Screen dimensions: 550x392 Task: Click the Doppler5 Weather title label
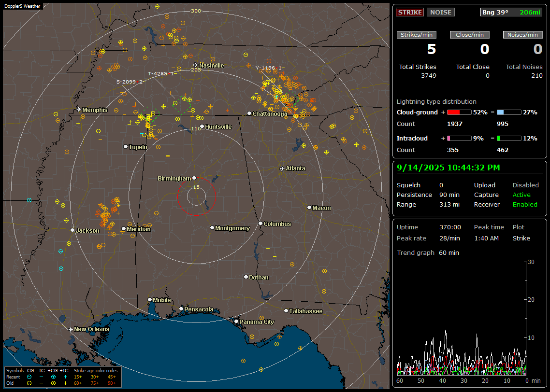[22, 6]
